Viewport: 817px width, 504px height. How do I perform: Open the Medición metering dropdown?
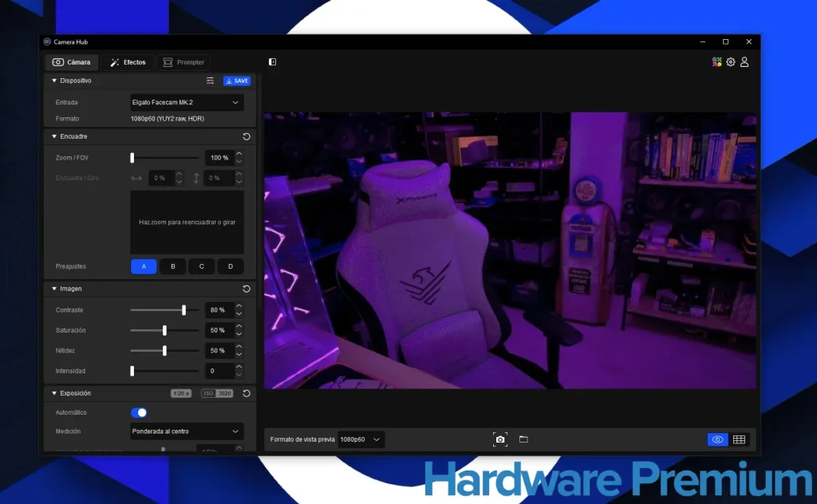pos(187,431)
